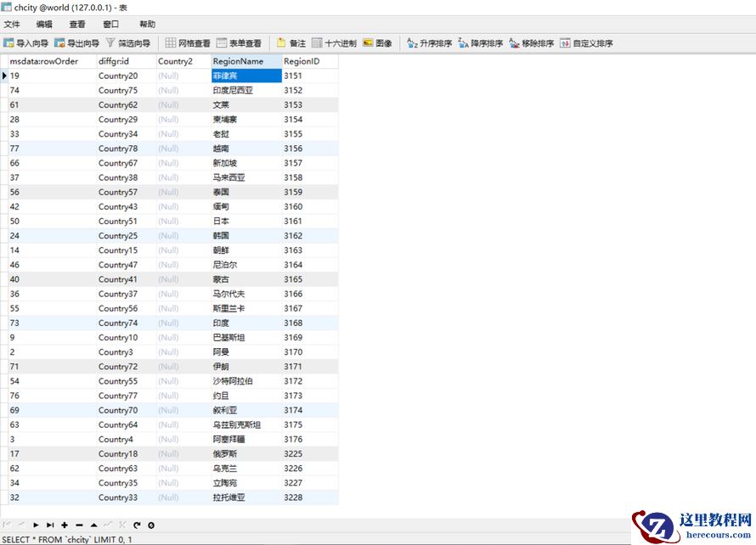Select the row indicator of the RegionID 3151 row
Viewport: 756px width, 545px height.
tap(4, 76)
